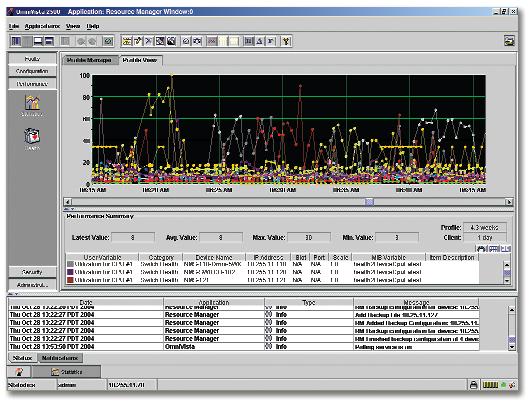Click the middle small icon right of the binoculars

(x=494, y=249)
